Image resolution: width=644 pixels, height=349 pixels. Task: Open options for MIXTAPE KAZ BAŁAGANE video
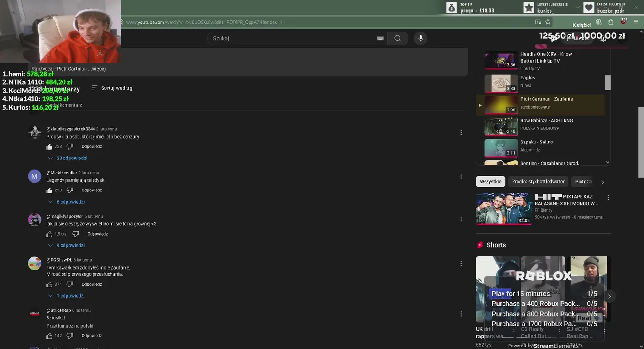(x=608, y=197)
